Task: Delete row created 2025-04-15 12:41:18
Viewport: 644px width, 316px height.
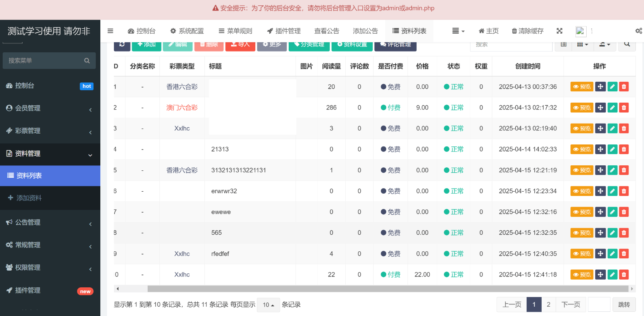Action: point(624,275)
